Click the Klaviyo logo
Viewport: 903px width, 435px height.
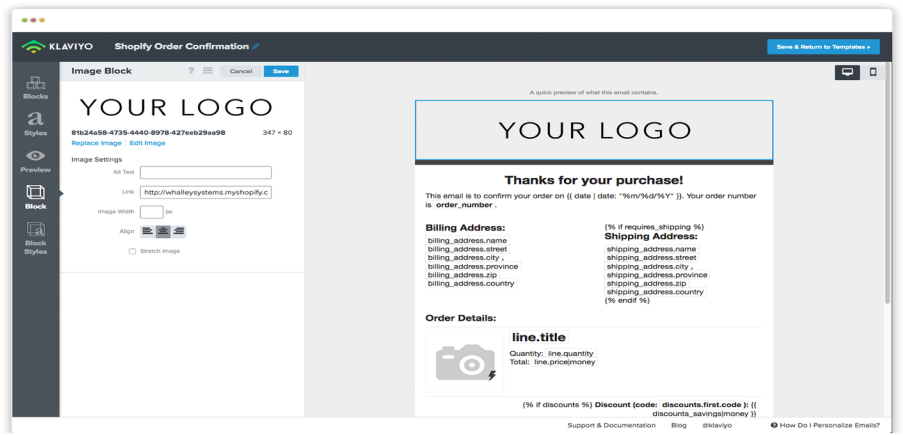[x=57, y=47]
